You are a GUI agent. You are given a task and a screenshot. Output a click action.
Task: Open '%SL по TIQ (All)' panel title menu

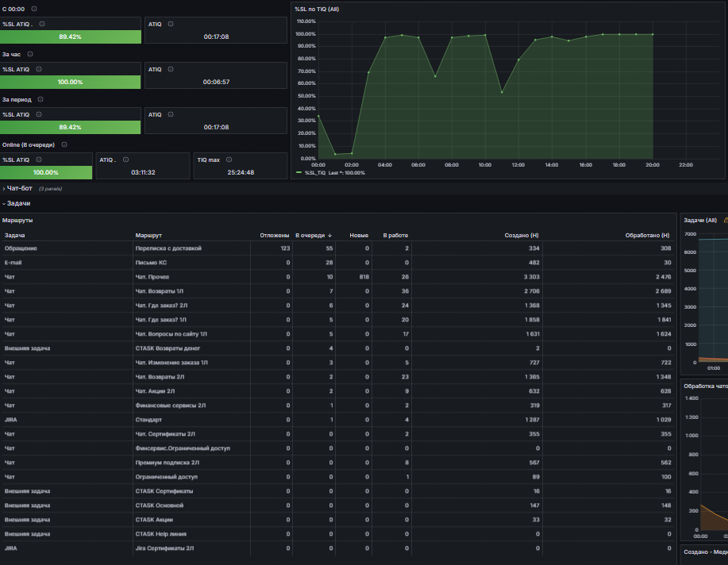pos(317,10)
